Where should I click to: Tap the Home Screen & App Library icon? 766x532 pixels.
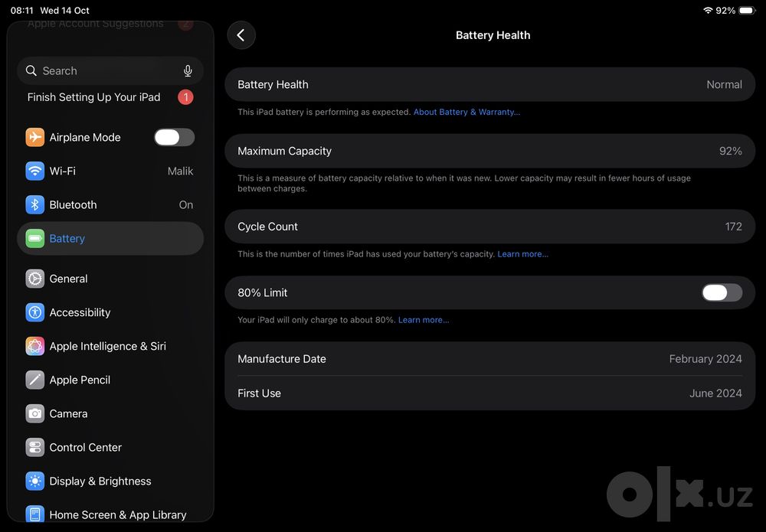tap(34, 514)
